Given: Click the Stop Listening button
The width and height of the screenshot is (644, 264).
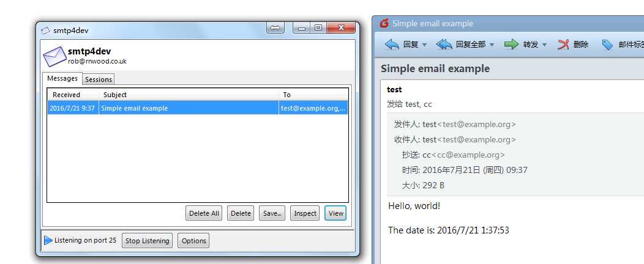Looking at the screenshot, I should (148, 241).
